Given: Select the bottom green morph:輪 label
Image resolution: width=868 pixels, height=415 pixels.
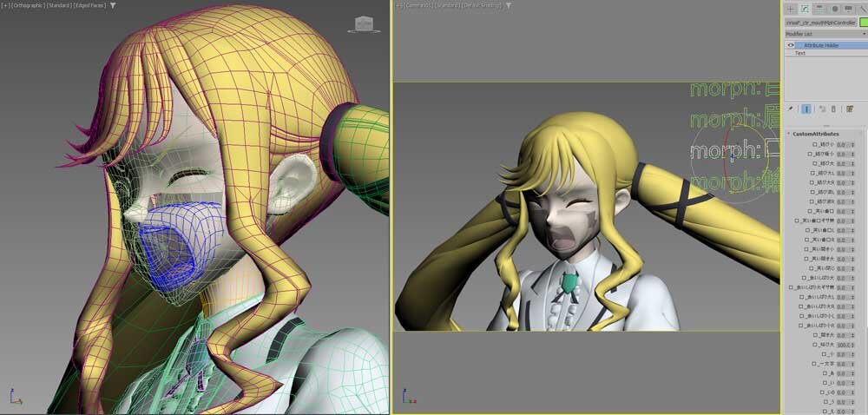Looking at the screenshot, I should 735,181.
